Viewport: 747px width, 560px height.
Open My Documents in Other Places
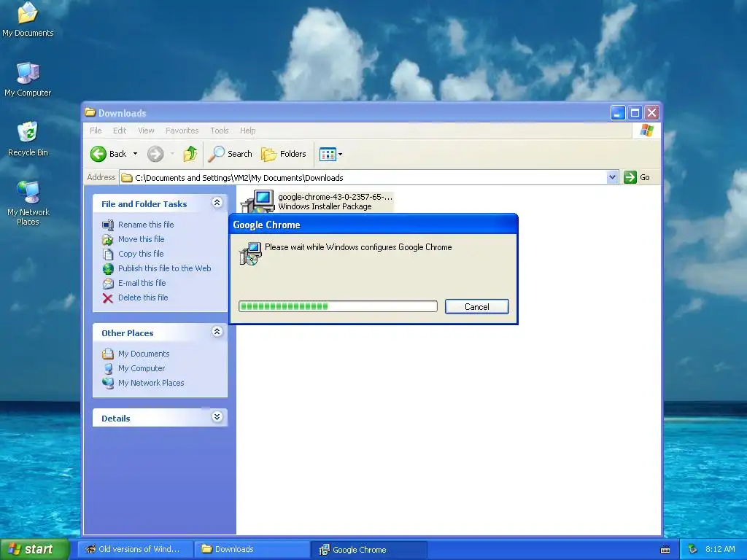(x=144, y=354)
